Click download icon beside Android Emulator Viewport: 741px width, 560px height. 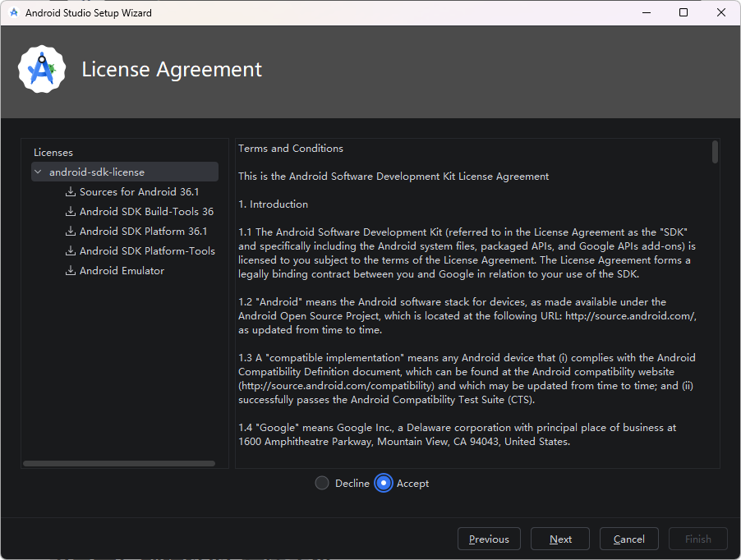tap(71, 270)
